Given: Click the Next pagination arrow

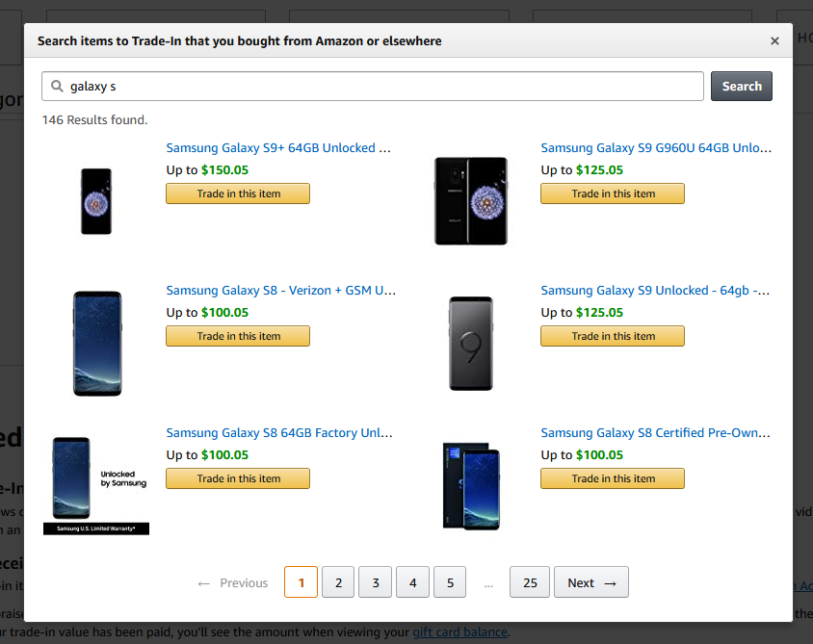Looking at the screenshot, I should pyautogui.click(x=590, y=582).
